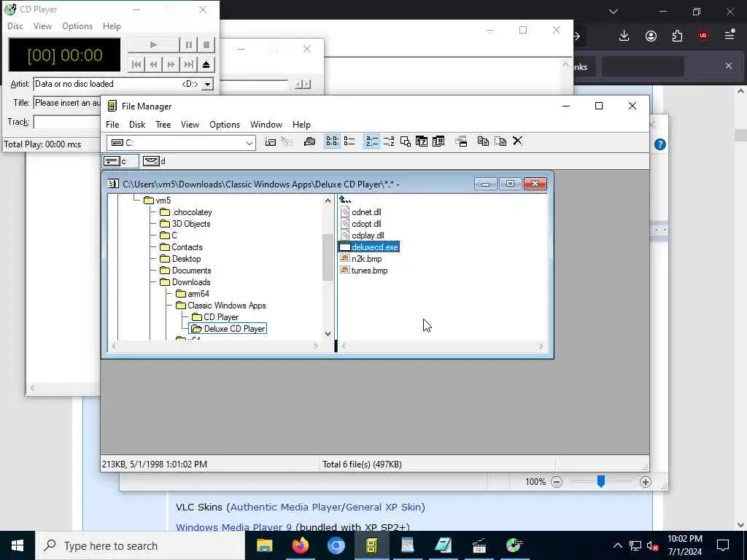Select the Desktop folder in tree
The height and width of the screenshot is (560, 747).
pos(180,259)
